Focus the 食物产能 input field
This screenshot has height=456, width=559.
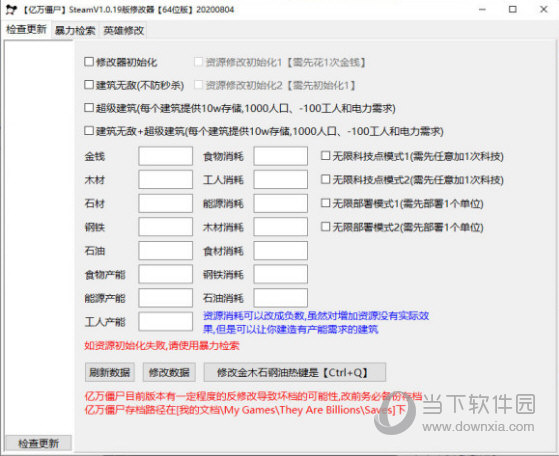point(166,274)
